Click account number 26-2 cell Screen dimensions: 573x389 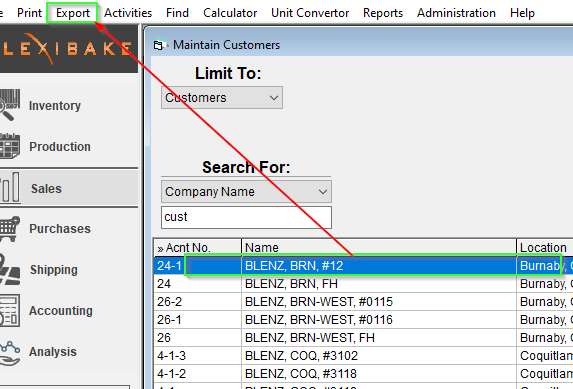[x=197, y=302]
